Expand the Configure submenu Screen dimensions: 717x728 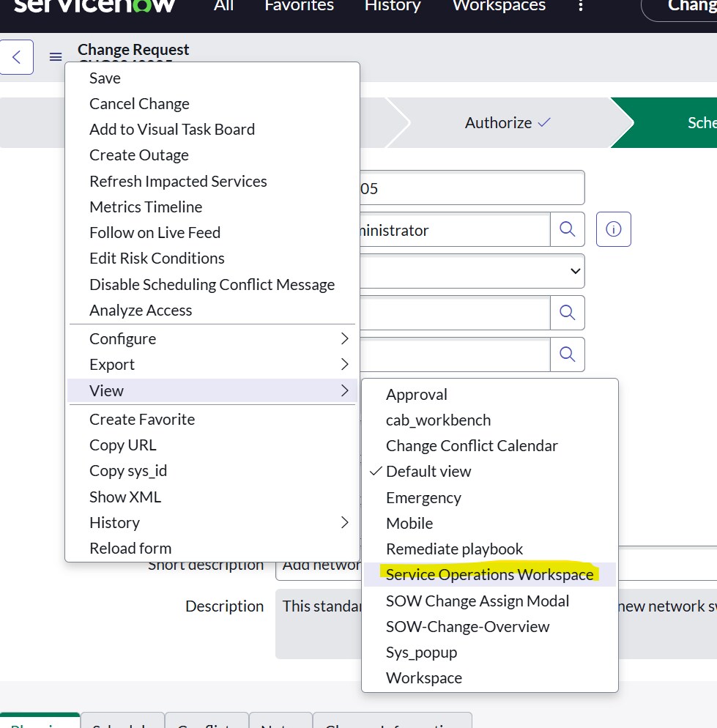(212, 339)
